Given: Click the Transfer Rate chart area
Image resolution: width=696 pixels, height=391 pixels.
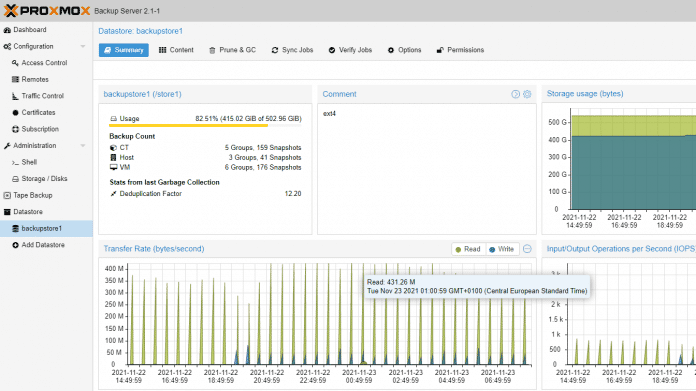Looking at the screenshot, I should (x=329, y=314).
